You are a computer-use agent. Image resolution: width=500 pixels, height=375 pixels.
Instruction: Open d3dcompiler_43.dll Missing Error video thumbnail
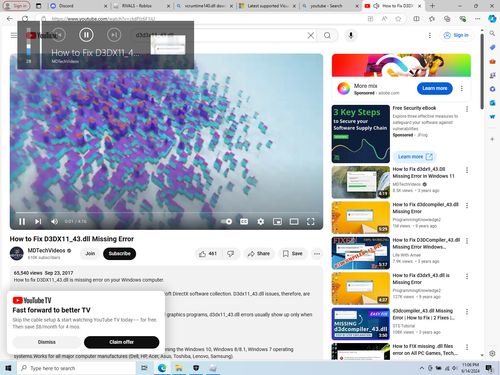coord(361,218)
